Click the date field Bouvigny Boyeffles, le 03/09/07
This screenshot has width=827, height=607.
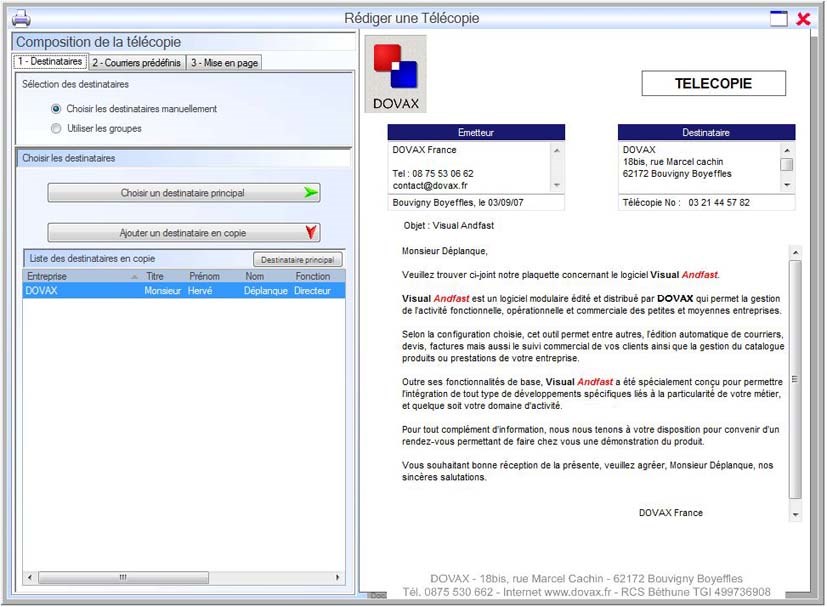[x=476, y=203]
